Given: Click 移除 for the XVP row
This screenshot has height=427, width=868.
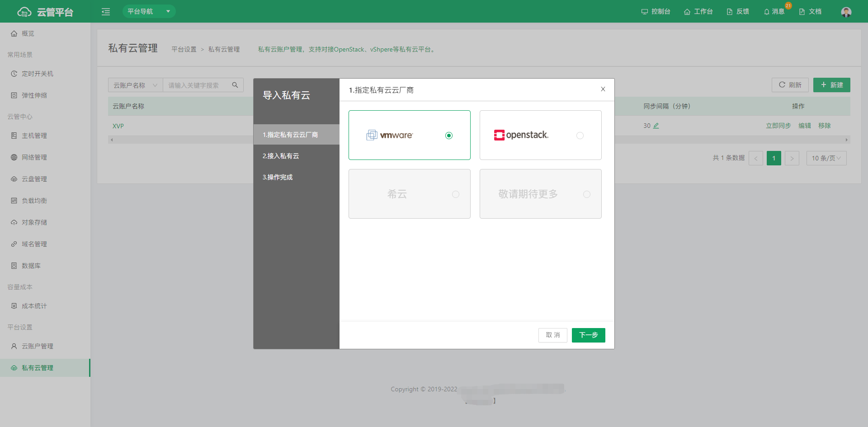Looking at the screenshot, I should coord(824,126).
